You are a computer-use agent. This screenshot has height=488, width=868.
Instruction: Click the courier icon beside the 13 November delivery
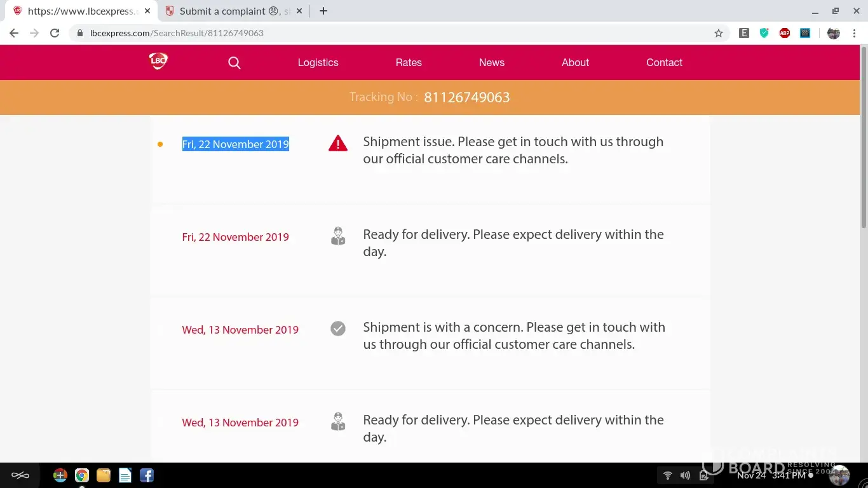tap(338, 421)
